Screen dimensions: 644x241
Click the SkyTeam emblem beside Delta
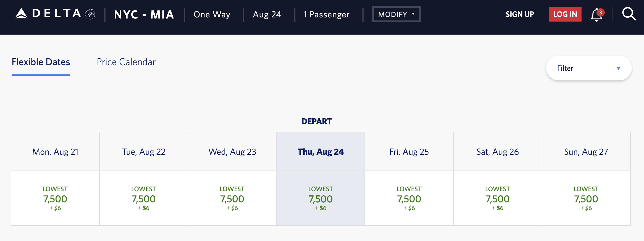(x=90, y=14)
